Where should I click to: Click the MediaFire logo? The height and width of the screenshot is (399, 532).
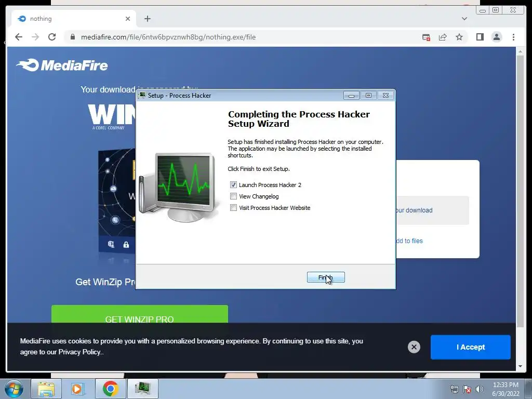pos(62,65)
